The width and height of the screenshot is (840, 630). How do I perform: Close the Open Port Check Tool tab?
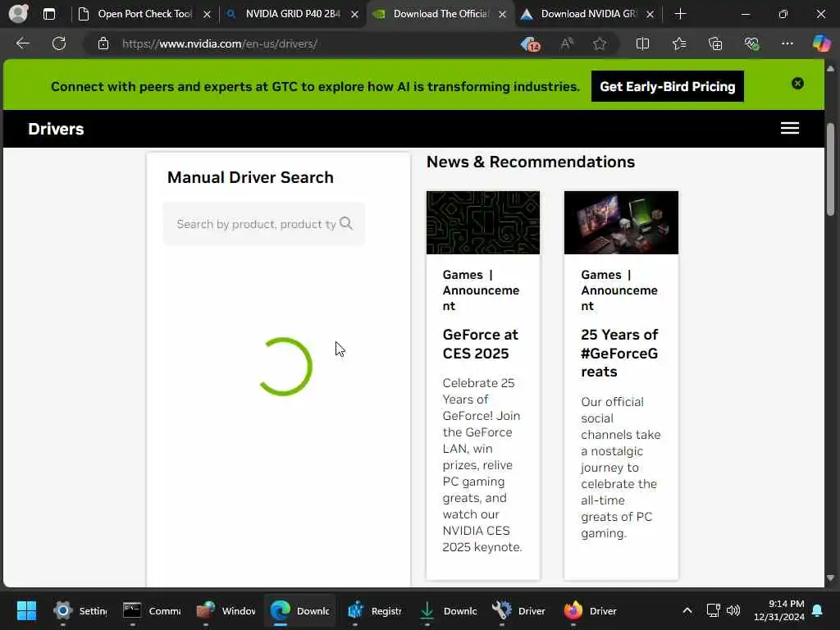[207, 15]
